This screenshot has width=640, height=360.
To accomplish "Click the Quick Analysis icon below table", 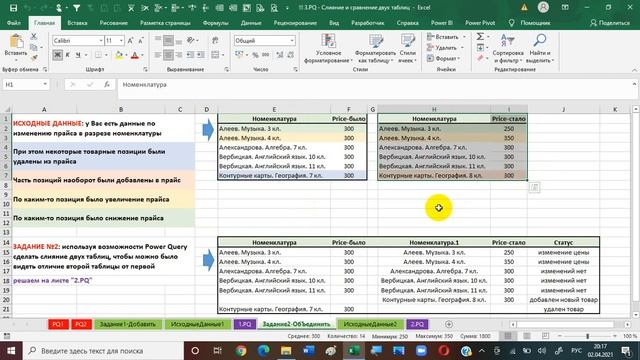I will coord(534,187).
